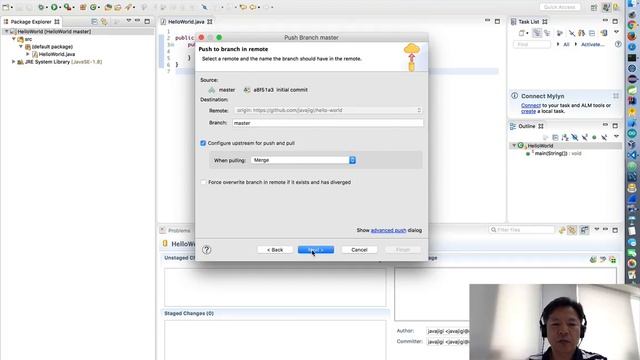640x360 pixels.
Task: Click Collapse All in Package Explorer
Action: 94,21
